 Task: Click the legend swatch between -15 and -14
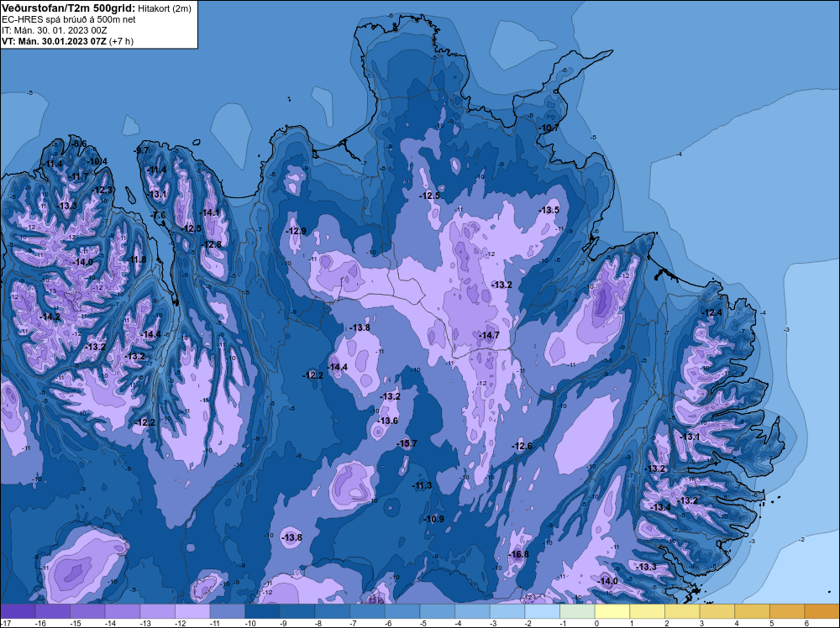[x=87, y=611]
